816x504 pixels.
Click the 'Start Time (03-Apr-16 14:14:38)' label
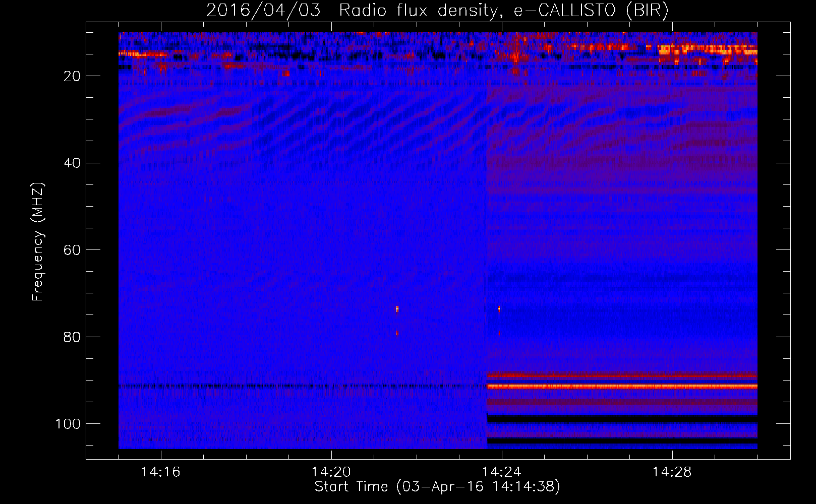[437, 487]
